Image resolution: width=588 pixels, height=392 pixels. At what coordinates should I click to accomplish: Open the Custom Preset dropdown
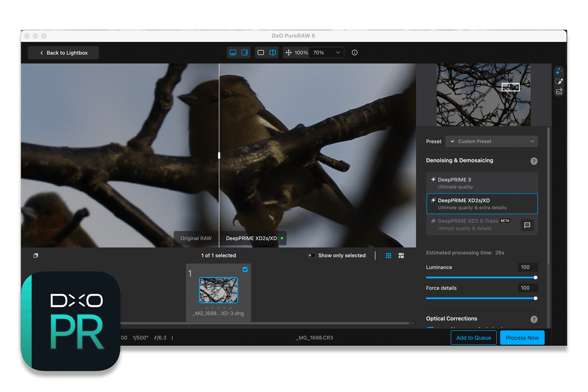492,142
